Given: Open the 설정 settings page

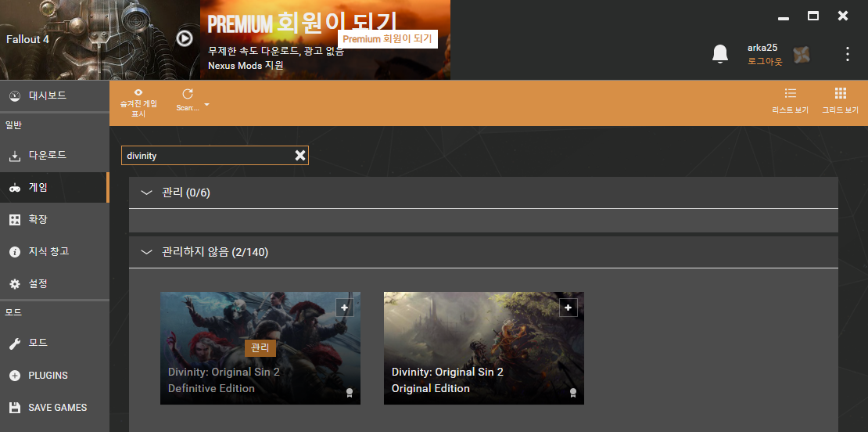Looking at the screenshot, I should coord(54,283).
